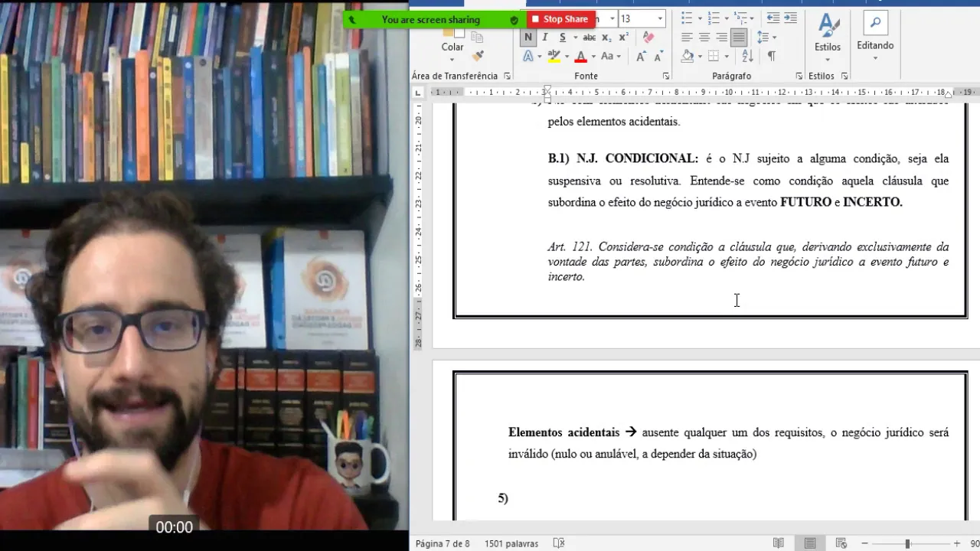
Task: Apply borders with the grid icon
Action: [714, 57]
